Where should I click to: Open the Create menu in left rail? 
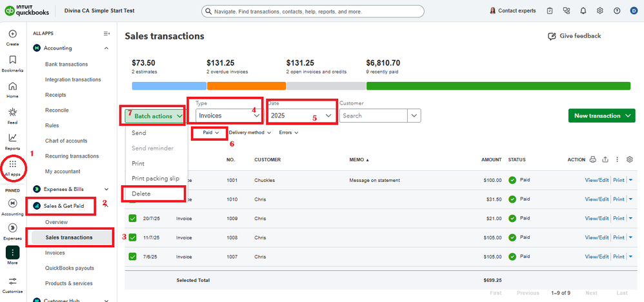(12, 34)
